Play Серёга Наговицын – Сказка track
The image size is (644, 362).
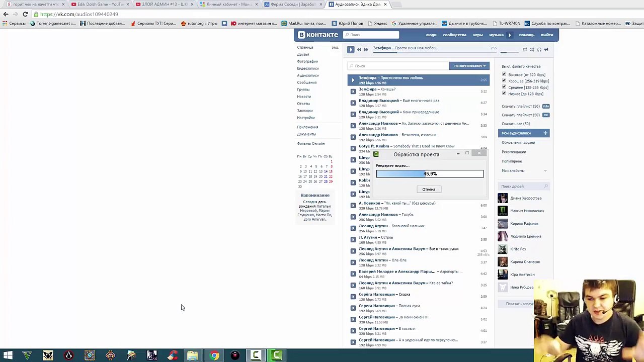coord(353,297)
